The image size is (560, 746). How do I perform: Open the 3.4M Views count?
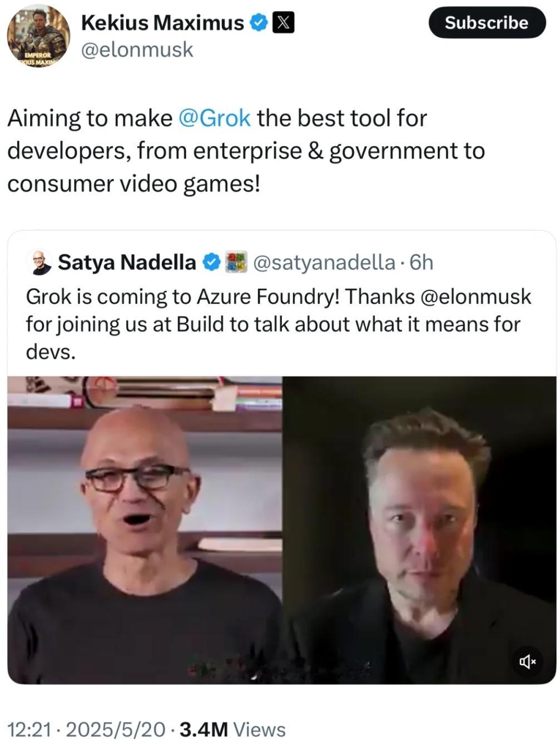tap(232, 729)
